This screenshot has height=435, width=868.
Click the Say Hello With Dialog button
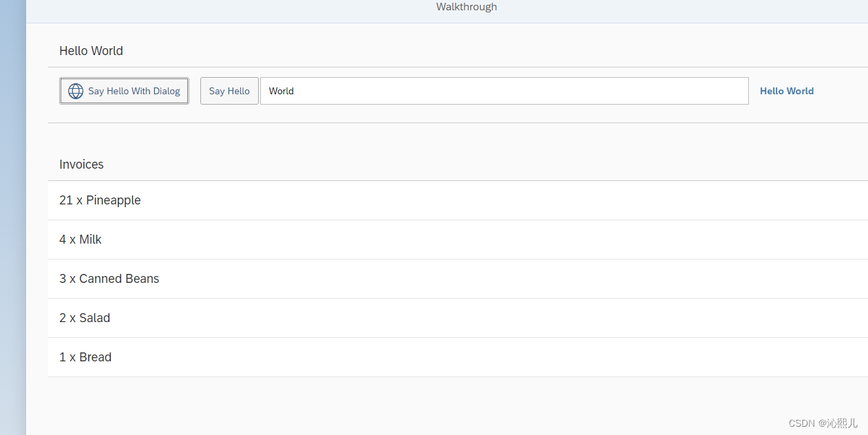(x=124, y=91)
